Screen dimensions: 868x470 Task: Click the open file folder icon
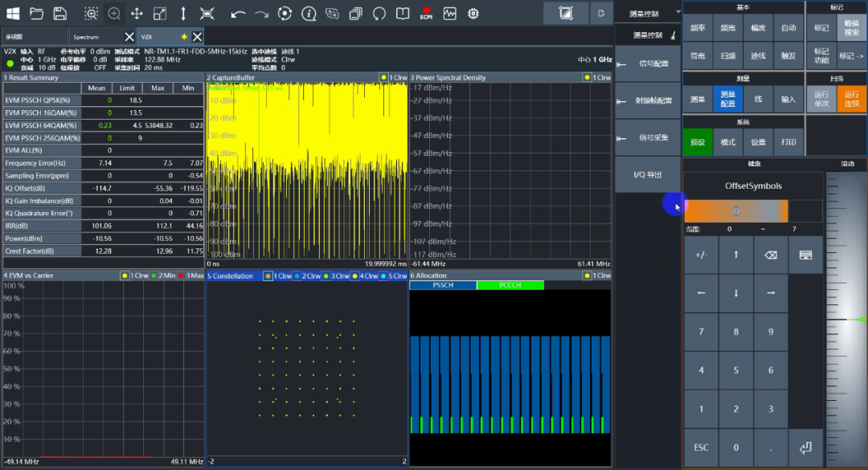pos(36,14)
